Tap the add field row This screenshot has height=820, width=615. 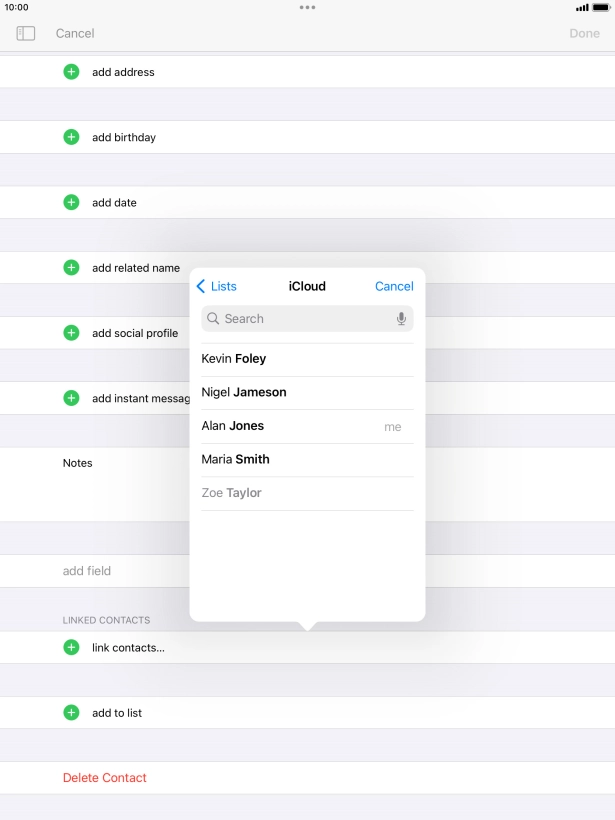point(88,571)
